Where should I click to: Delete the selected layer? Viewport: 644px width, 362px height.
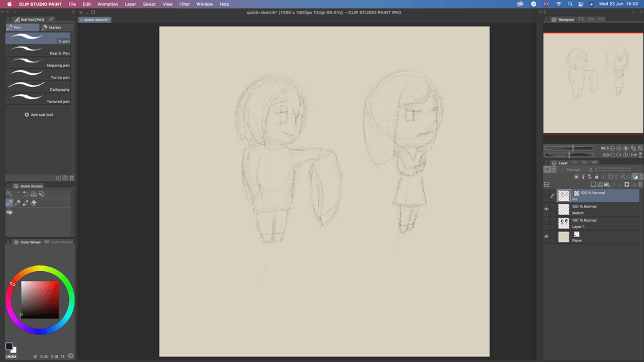click(x=640, y=185)
